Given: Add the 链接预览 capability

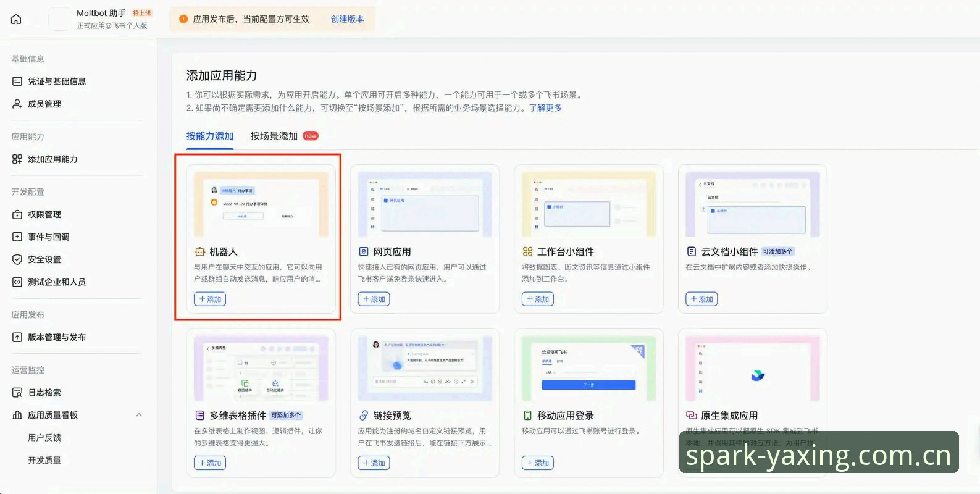Looking at the screenshot, I should (x=374, y=463).
